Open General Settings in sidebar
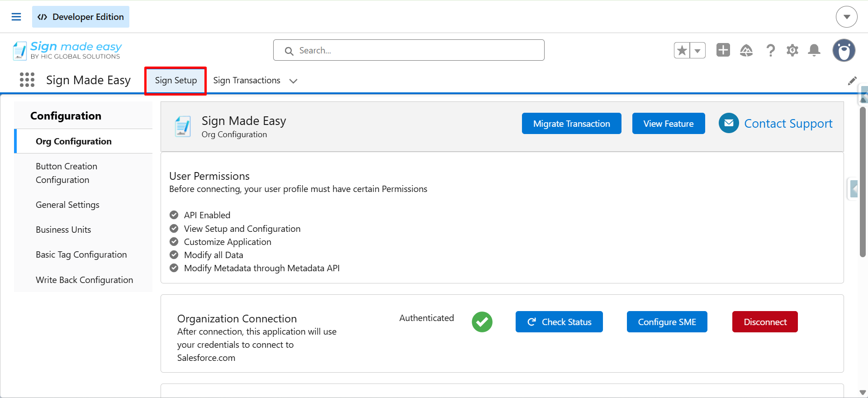This screenshot has width=868, height=398. [84, 205]
